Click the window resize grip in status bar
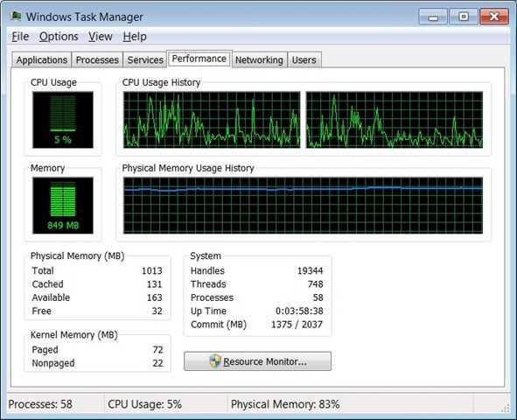Viewport: 517px width, 420px height. (x=505, y=409)
